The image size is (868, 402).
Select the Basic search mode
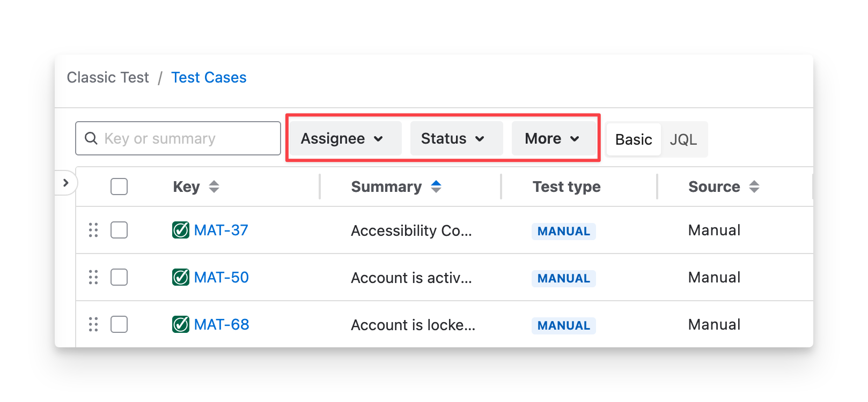coord(634,139)
